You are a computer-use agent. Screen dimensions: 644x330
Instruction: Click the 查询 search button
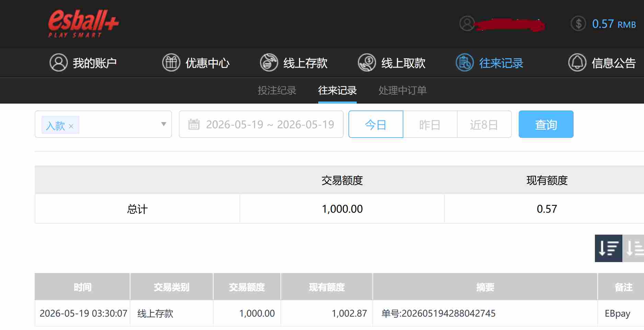click(x=546, y=124)
